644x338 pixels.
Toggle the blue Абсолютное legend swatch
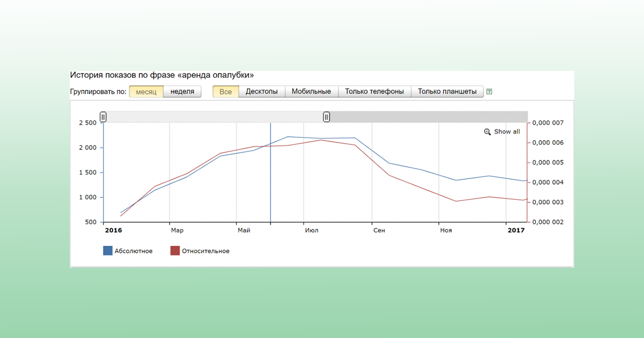(108, 251)
